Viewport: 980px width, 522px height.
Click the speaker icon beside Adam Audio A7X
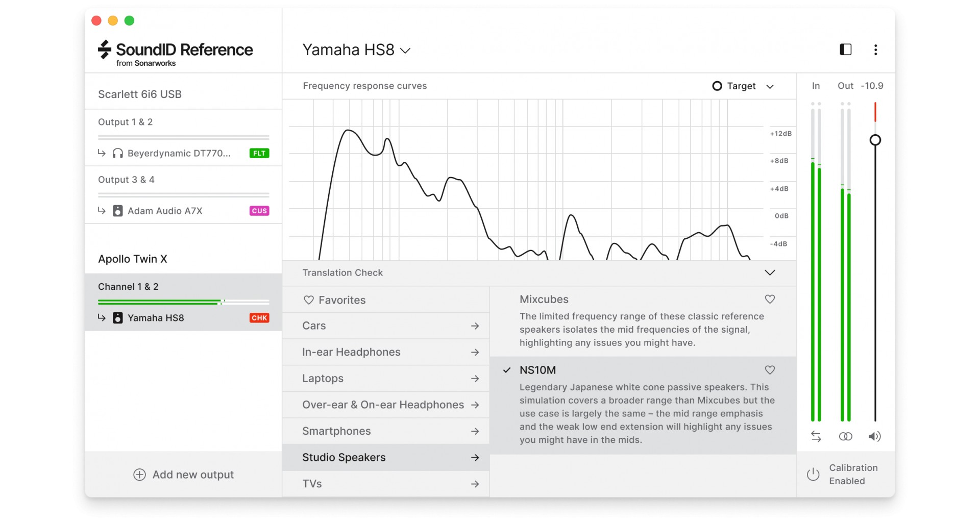click(x=117, y=211)
